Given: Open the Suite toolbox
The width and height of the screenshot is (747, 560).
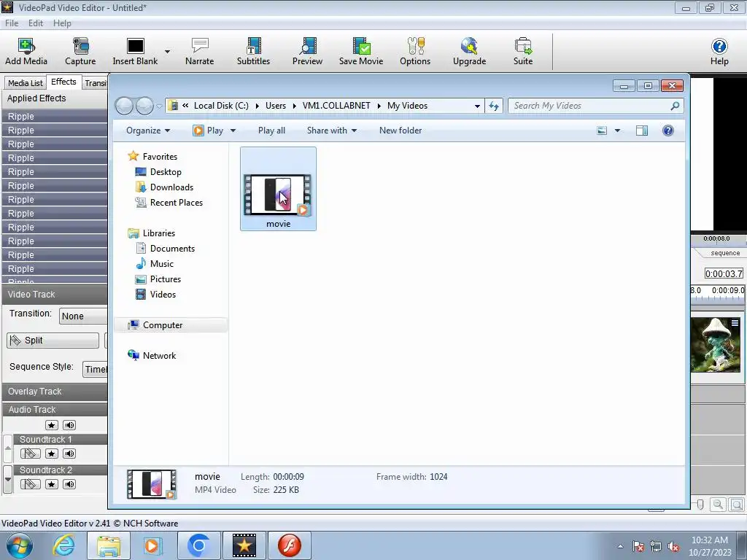Looking at the screenshot, I should [x=522, y=52].
